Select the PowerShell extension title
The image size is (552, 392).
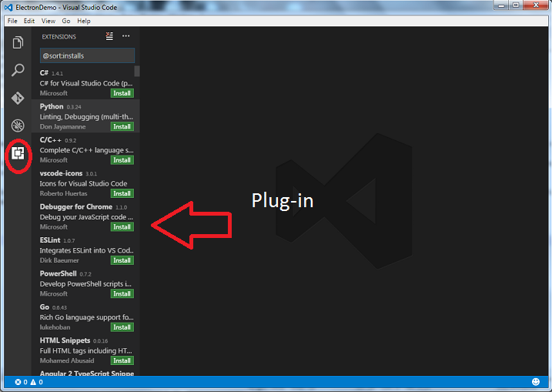(x=58, y=273)
